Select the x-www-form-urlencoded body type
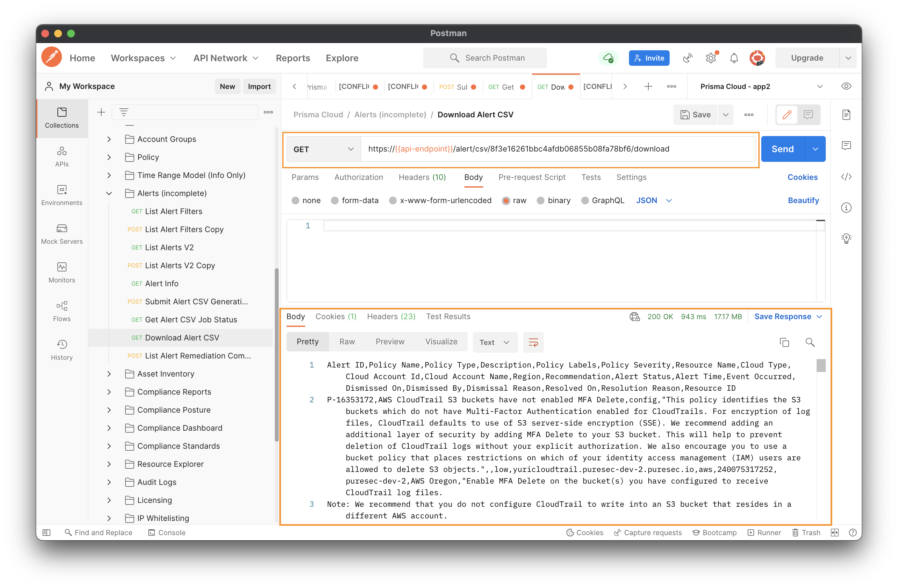Viewport: 898px width, 588px height. click(x=393, y=200)
